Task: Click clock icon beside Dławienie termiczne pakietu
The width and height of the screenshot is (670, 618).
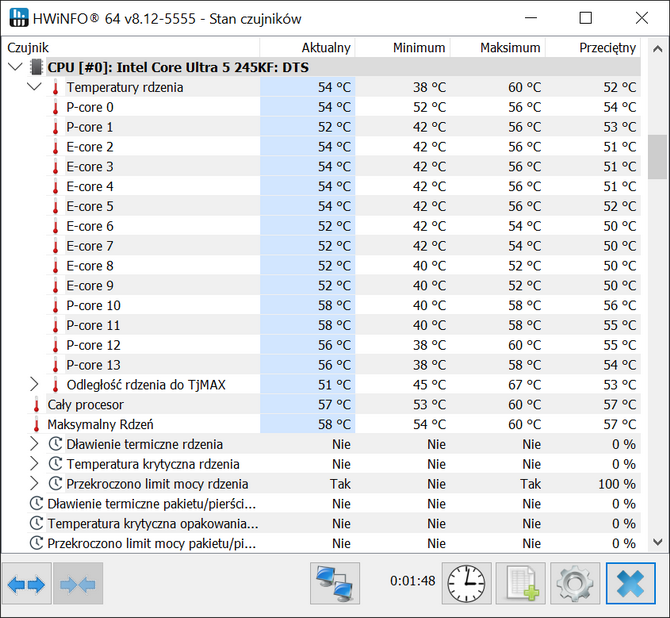Action: [36, 503]
